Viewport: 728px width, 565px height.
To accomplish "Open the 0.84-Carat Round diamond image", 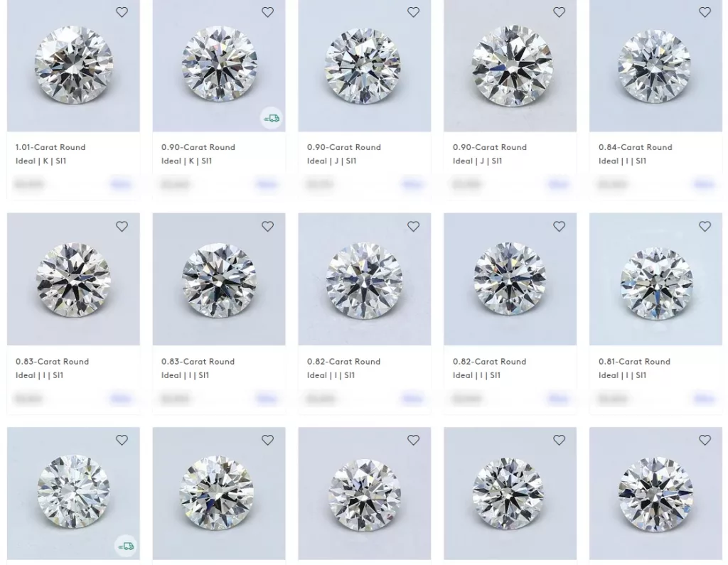I will point(655,65).
